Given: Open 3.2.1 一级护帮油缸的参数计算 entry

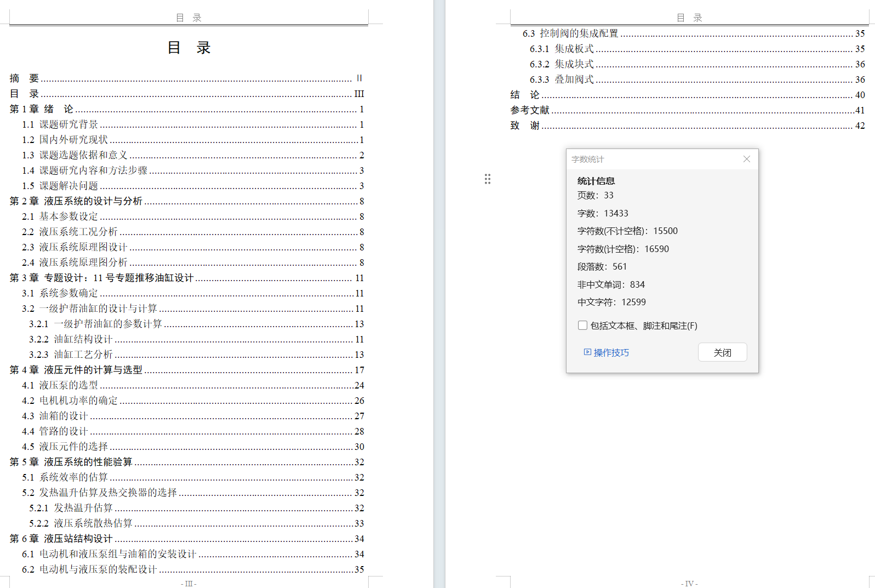Looking at the screenshot, I should click(x=197, y=324).
